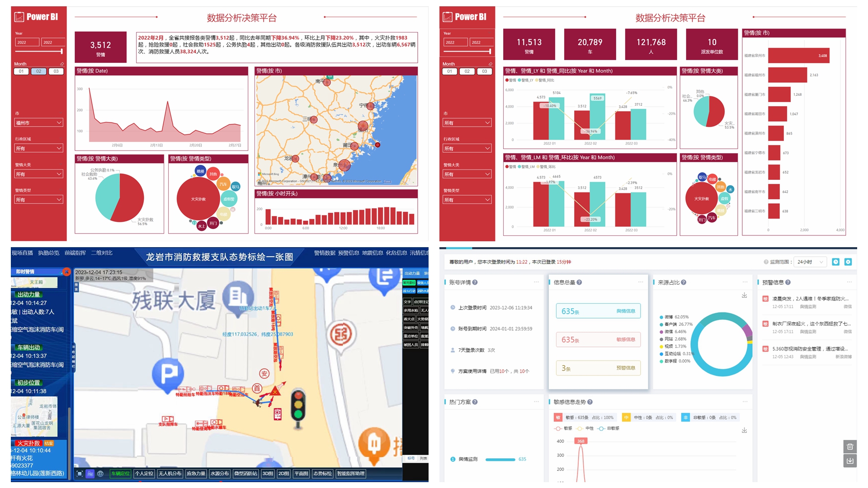The width and height of the screenshot is (868, 488).
Task: Click the download-to-tray icon below trash icon
Action: click(x=850, y=461)
